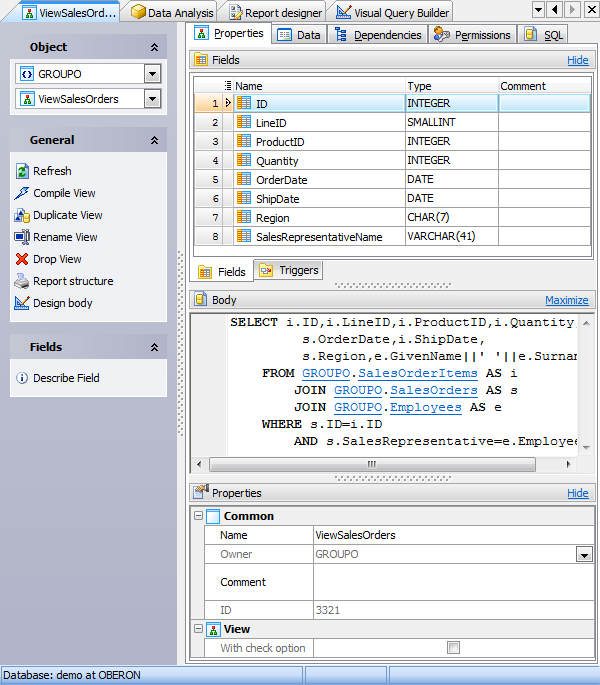600x685 pixels.
Task: Switch to the Visual Query Builder tab
Action: coord(392,13)
